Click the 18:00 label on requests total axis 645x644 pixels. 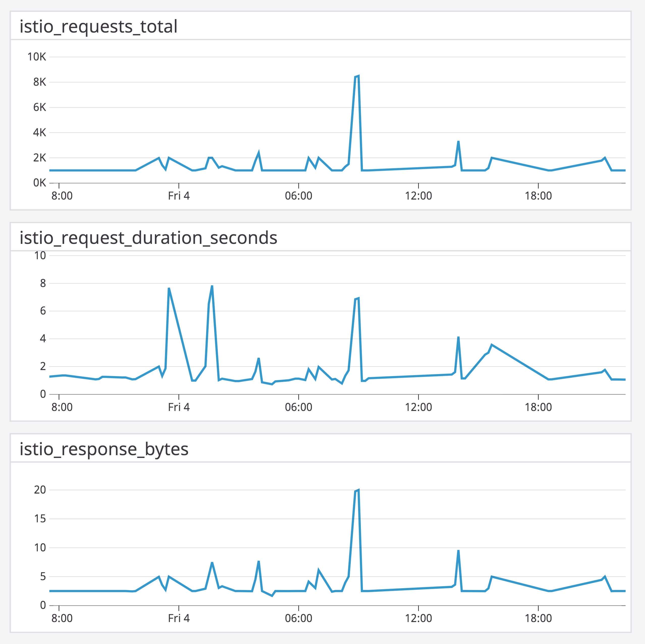tap(538, 196)
